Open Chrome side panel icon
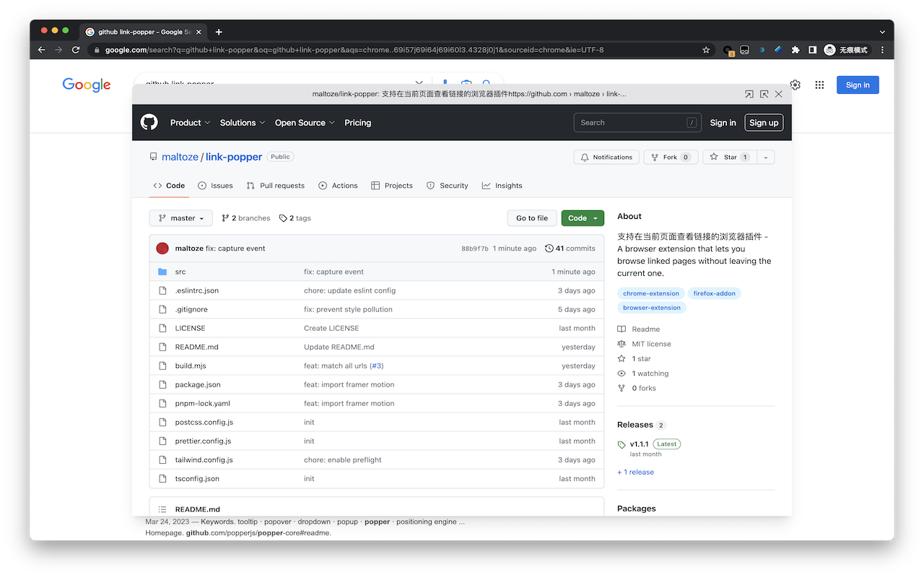The width and height of the screenshot is (924, 578). [x=812, y=50]
